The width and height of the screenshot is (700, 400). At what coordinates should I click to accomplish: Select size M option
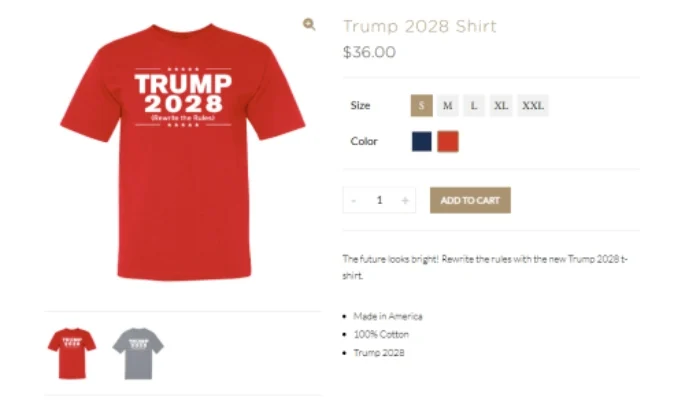click(x=448, y=106)
